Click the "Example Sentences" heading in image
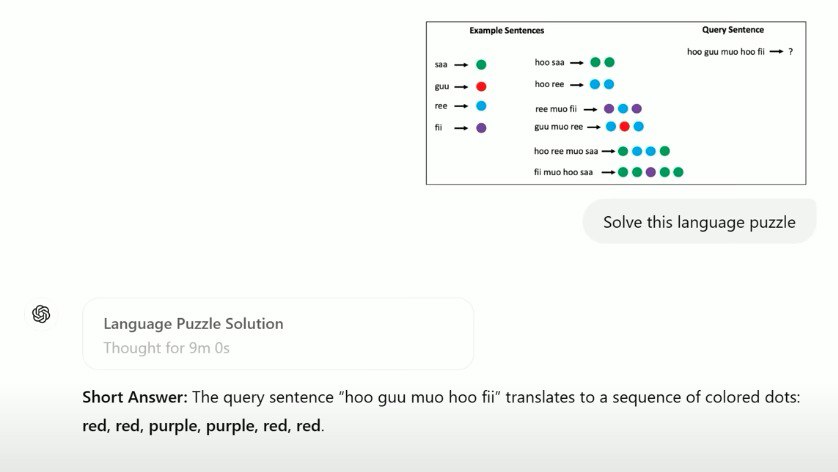 point(507,31)
